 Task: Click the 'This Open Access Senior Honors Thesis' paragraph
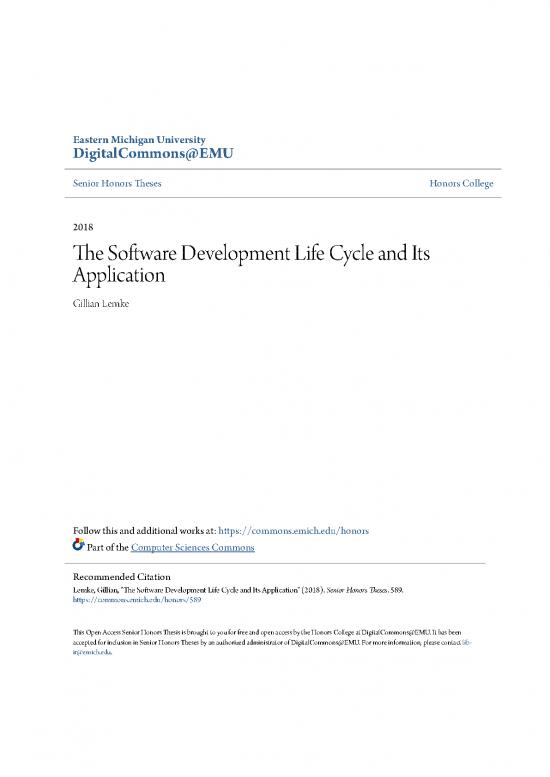[x=272, y=642]
